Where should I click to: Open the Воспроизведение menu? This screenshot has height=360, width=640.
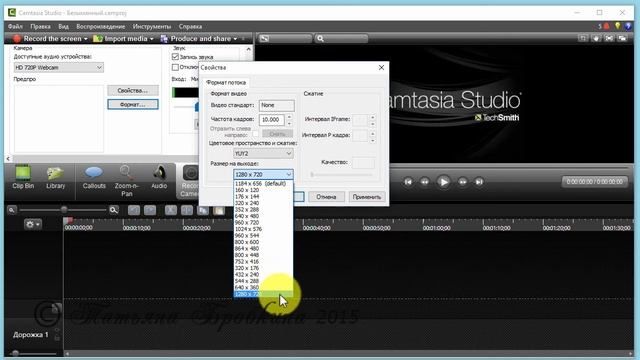(100, 26)
